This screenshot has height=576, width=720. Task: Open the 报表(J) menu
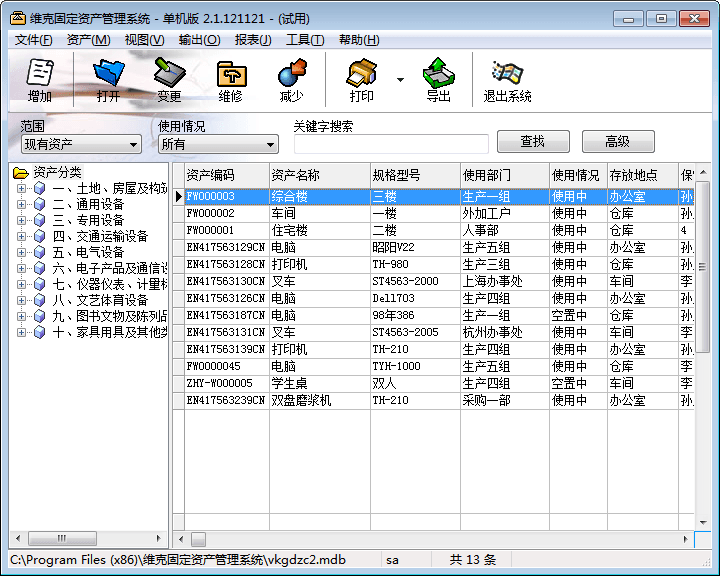coord(252,40)
